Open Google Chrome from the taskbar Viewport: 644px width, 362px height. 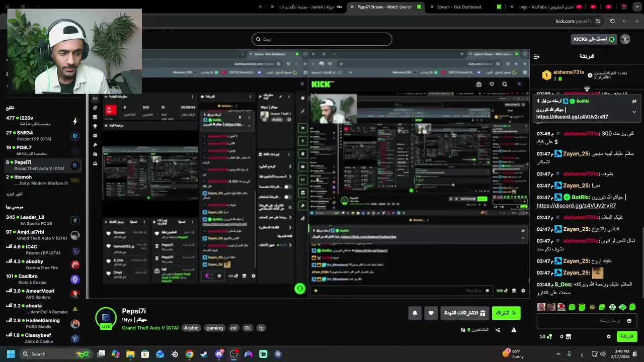pos(189,354)
